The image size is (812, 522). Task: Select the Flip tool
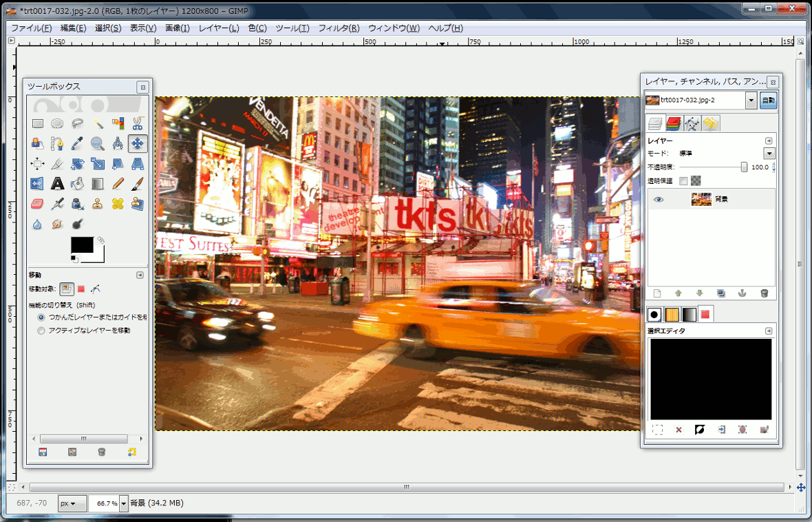click(37, 183)
